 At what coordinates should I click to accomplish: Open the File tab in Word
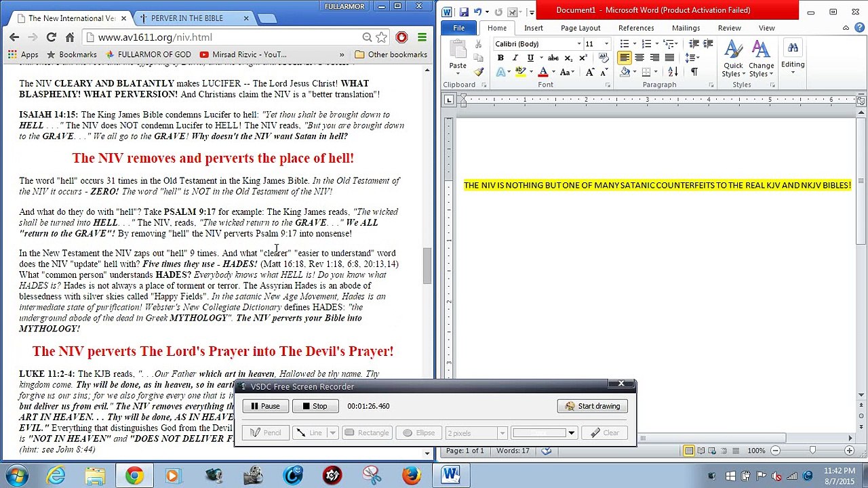coord(459,28)
